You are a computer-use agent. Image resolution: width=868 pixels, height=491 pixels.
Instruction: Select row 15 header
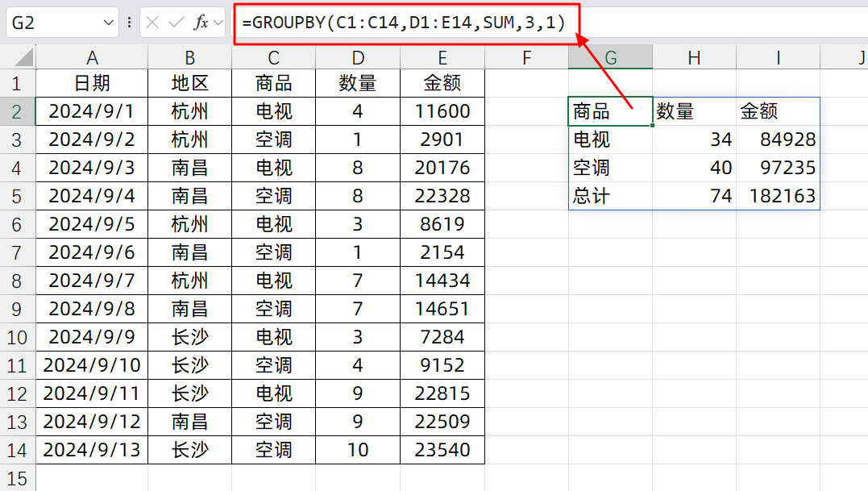18,478
